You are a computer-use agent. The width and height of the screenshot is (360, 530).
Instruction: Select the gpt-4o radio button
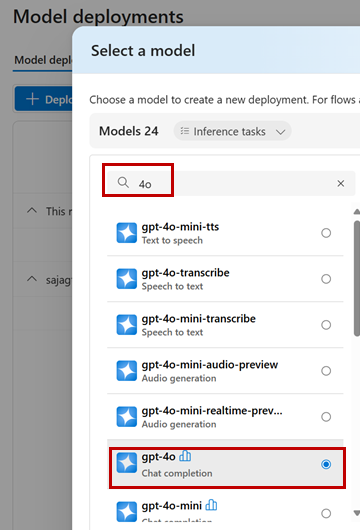326,464
